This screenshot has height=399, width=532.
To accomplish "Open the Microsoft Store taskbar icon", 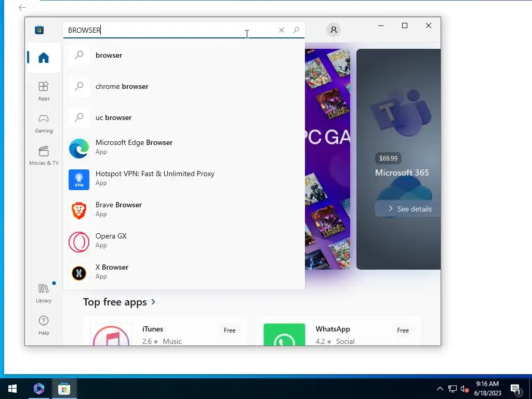I will 64,389.
